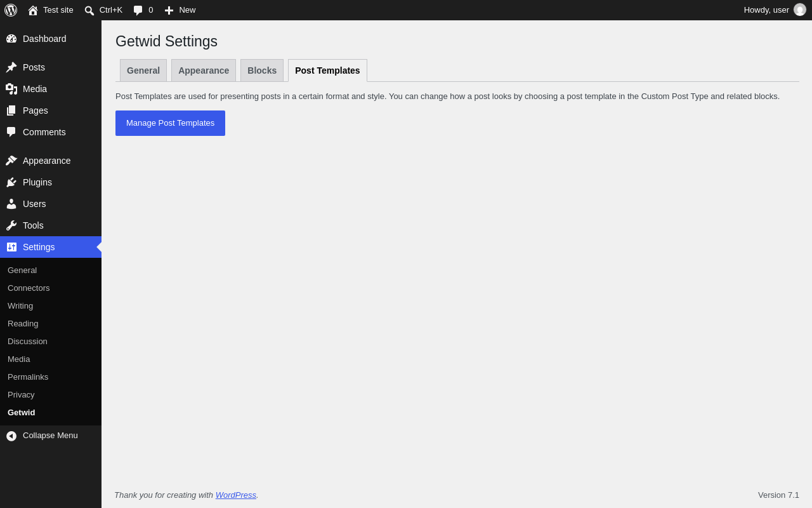Image resolution: width=812 pixels, height=508 pixels.
Task: Click the Settings sliders icon
Action: pyautogui.click(x=11, y=247)
